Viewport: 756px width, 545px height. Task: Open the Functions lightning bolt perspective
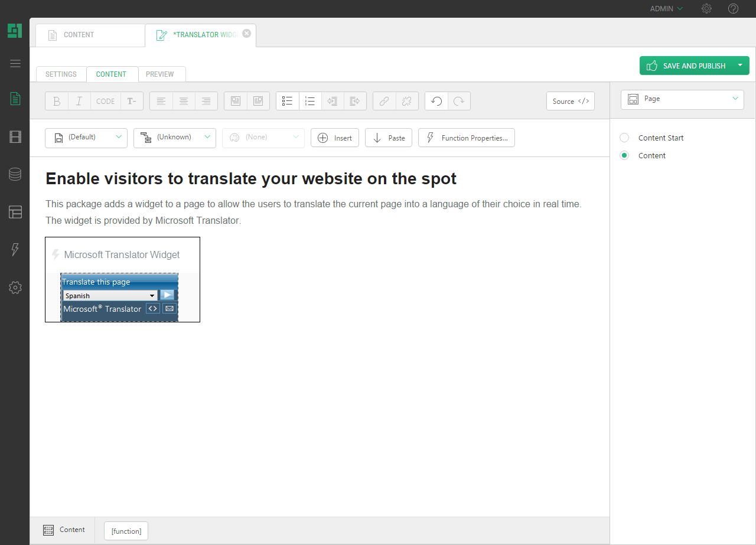click(15, 250)
